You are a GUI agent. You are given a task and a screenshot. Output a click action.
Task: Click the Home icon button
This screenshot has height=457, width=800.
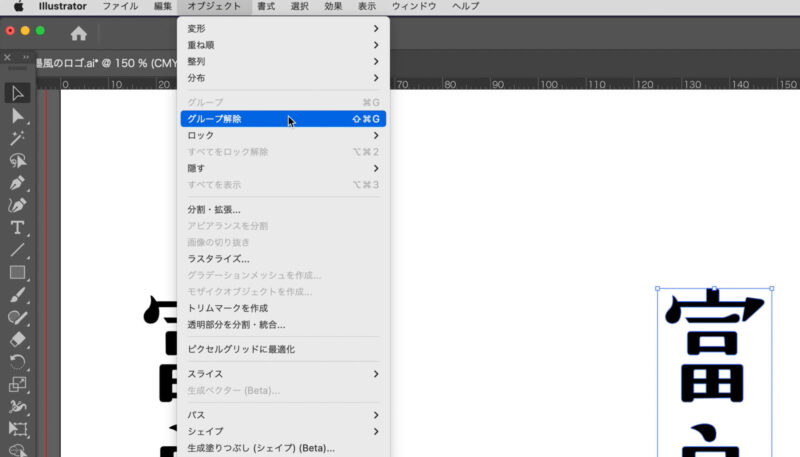click(x=78, y=33)
